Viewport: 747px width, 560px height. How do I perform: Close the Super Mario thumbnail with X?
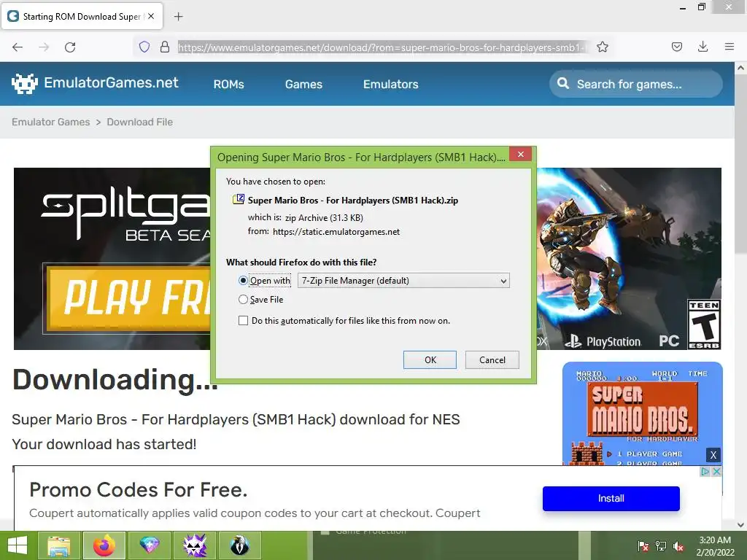[x=713, y=455]
